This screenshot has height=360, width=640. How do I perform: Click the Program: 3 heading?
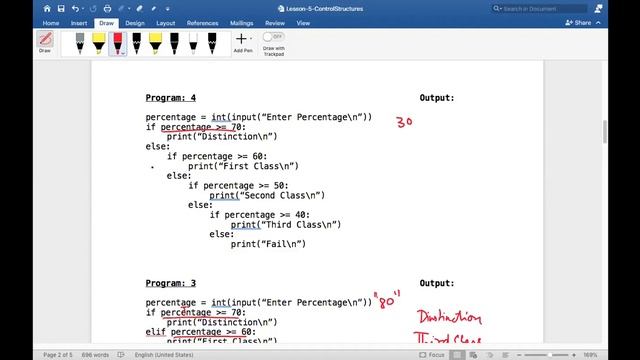point(171,283)
